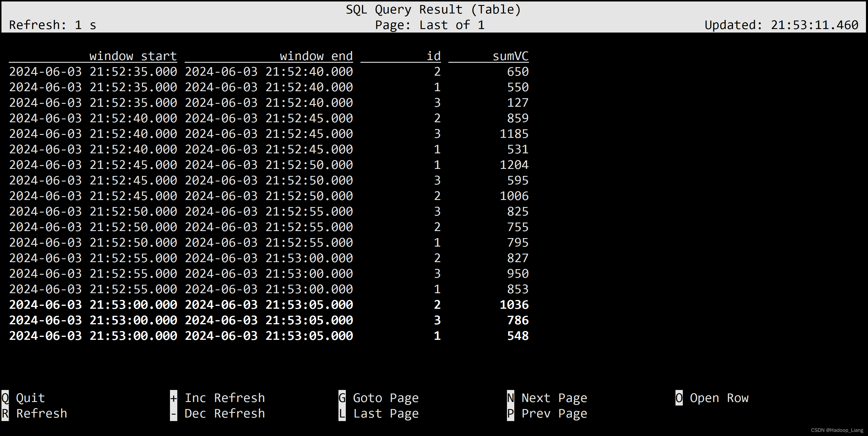868x436 pixels.
Task: Click window_start cell in the row with sumVC 825
Action: [93, 211]
